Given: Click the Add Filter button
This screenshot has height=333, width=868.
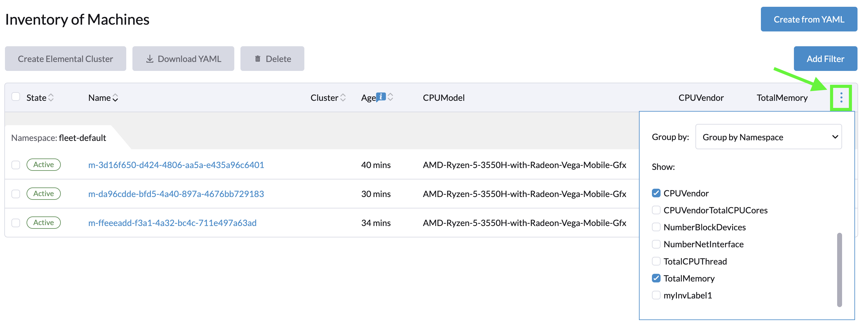Looking at the screenshot, I should [825, 58].
